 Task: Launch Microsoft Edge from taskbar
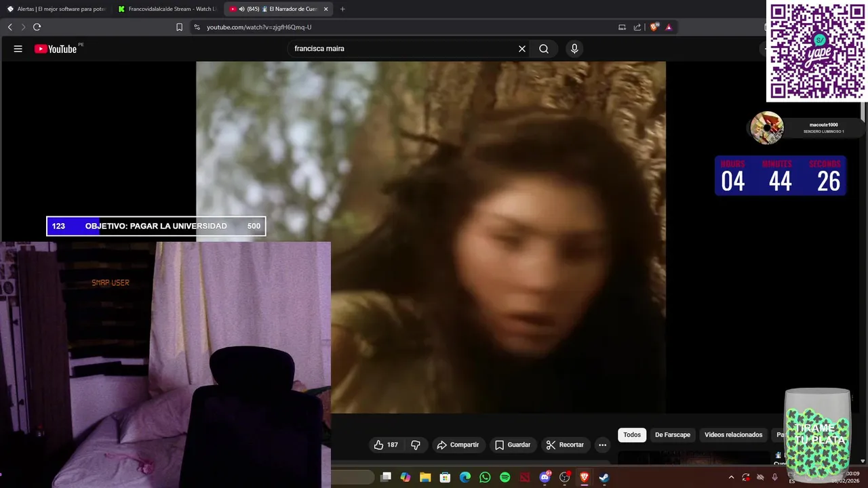tap(465, 477)
